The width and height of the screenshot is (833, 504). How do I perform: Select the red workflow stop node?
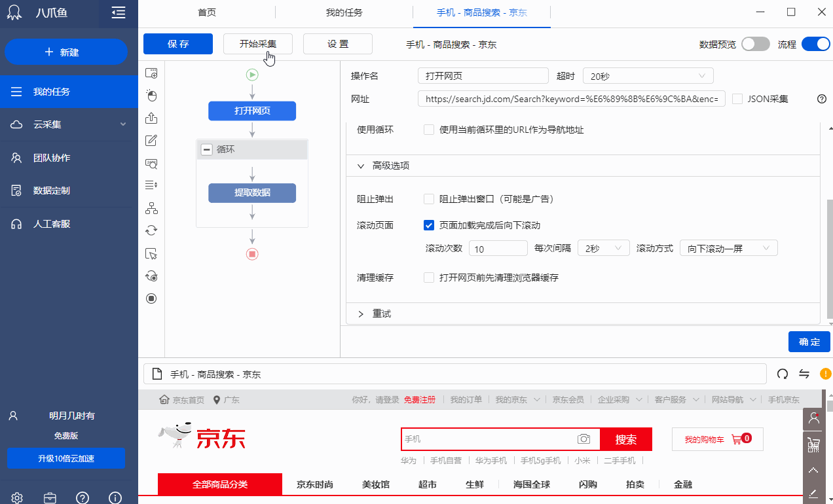(252, 253)
